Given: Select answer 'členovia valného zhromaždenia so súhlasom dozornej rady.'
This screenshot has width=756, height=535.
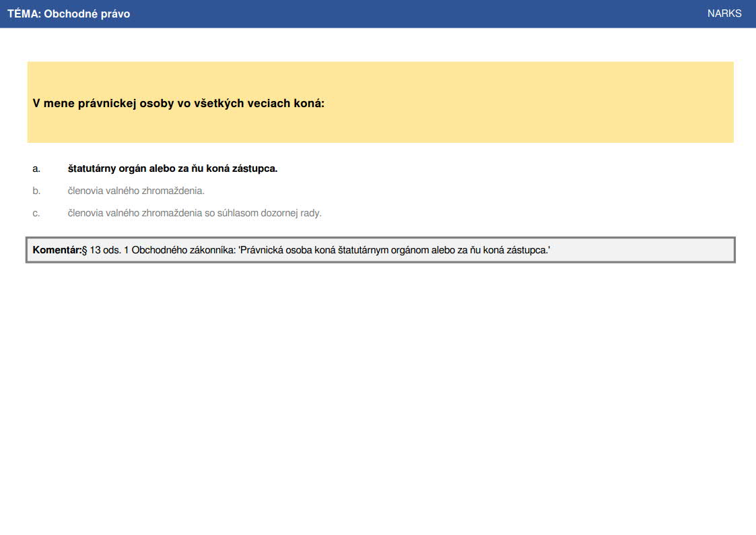Looking at the screenshot, I should click(x=195, y=213).
